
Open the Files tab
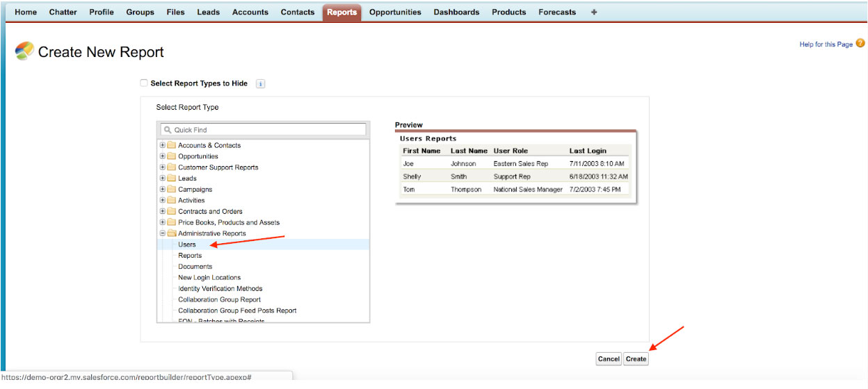point(176,12)
